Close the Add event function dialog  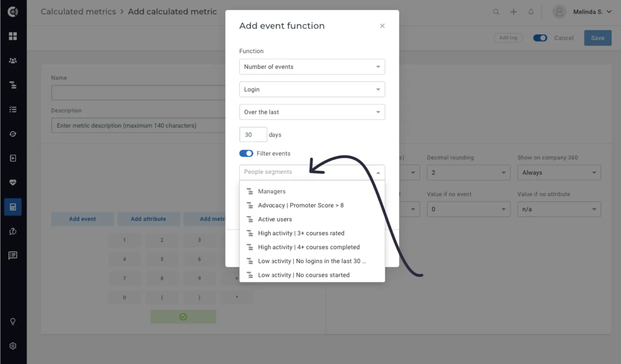382,26
